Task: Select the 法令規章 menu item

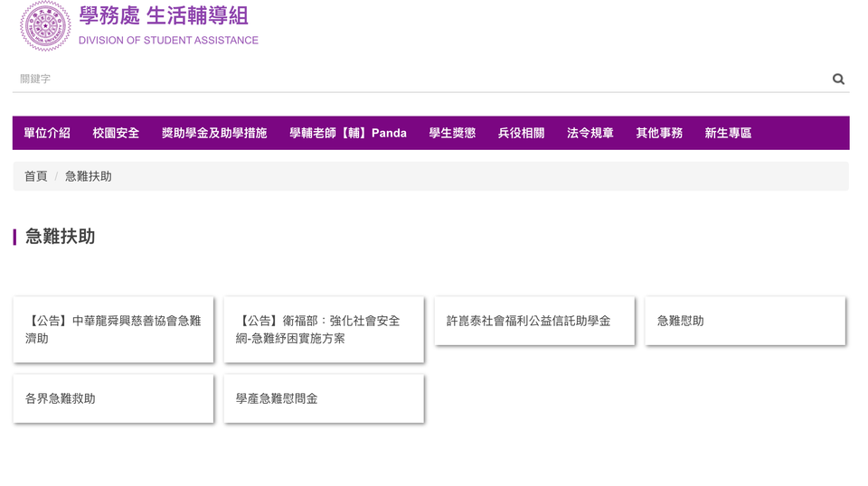Action: 590,133
